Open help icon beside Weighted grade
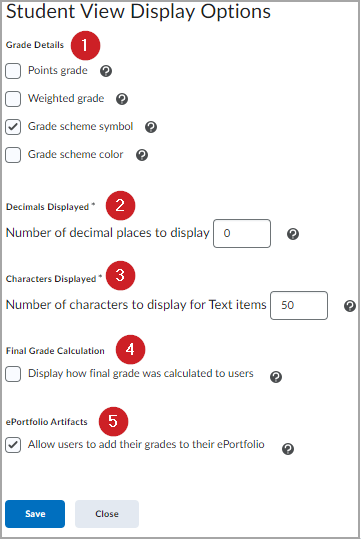The height and width of the screenshot is (539, 361). pos(122,99)
